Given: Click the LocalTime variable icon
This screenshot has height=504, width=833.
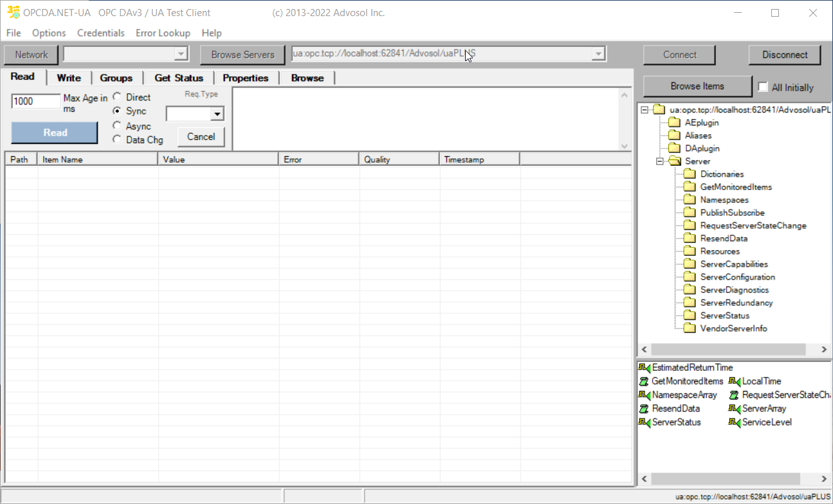Looking at the screenshot, I should pos(735,381).
